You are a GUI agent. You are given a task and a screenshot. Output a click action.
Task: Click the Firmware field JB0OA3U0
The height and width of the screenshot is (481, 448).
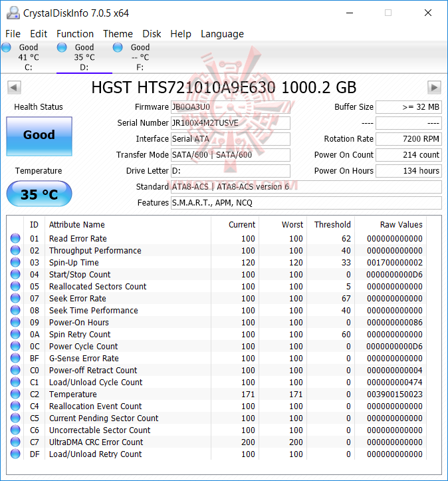click(231, 106)
